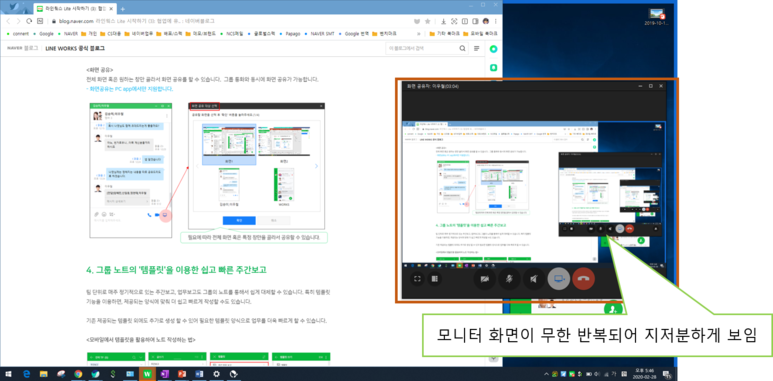The width and height of the screenshot is (773, 381).
Task: Click the blog search input field
Action: [x=422, y=48]
